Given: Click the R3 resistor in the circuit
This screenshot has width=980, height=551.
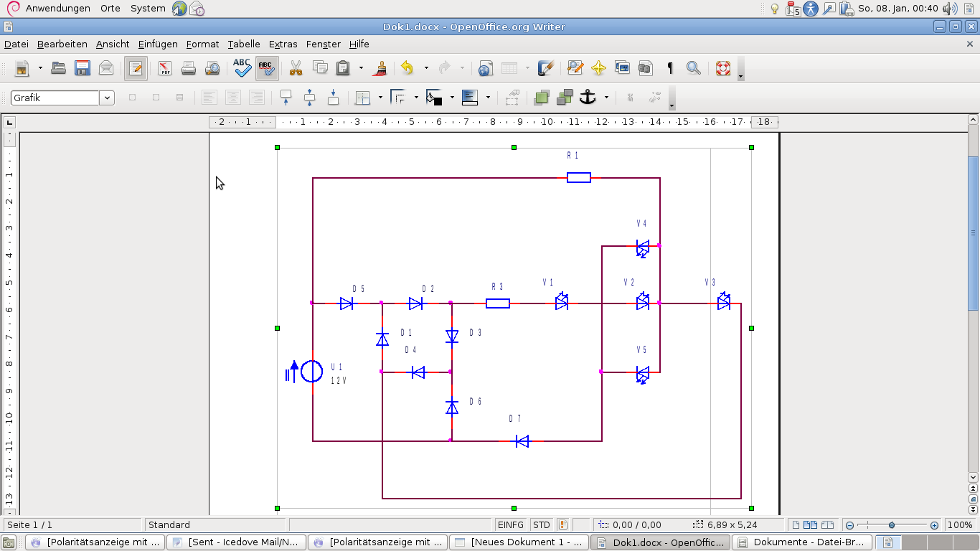Looking at the screenshot, I should point(498,303).
